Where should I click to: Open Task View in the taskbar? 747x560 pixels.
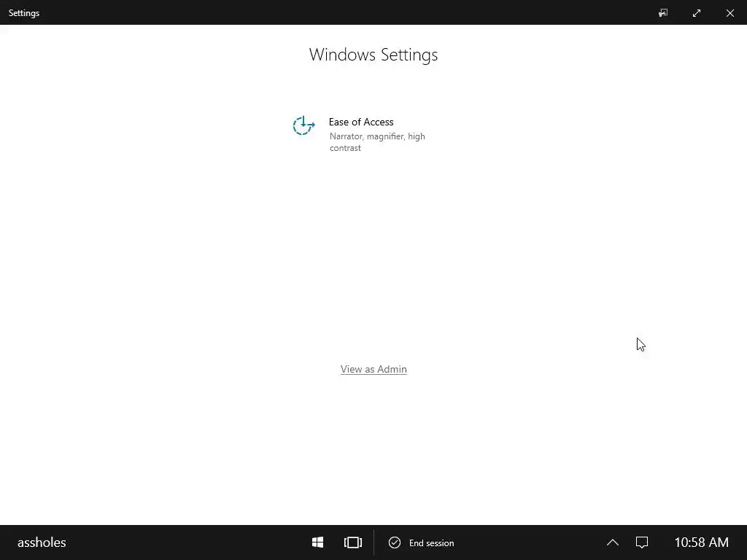click(x=353, y=542)
